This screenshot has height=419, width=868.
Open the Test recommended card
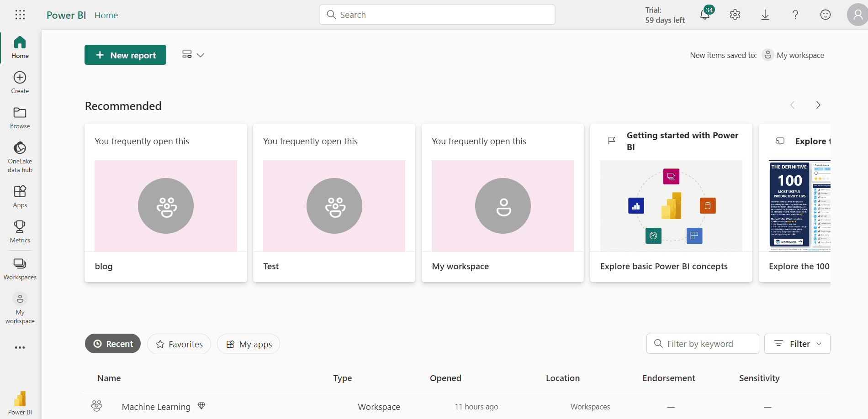point(334,203)
